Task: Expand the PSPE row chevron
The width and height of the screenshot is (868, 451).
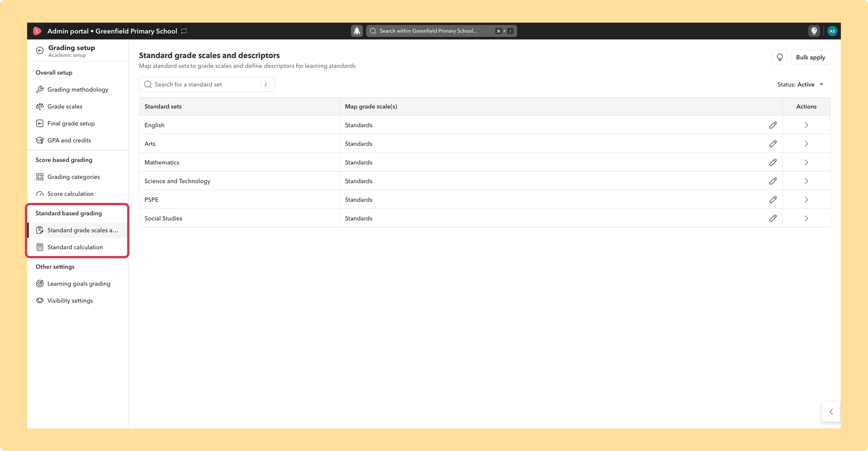Action: (x=806, y=200)
